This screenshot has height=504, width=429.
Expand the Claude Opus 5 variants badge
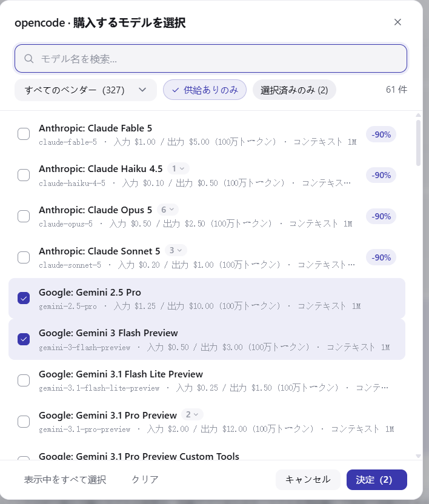click(168, 210)
